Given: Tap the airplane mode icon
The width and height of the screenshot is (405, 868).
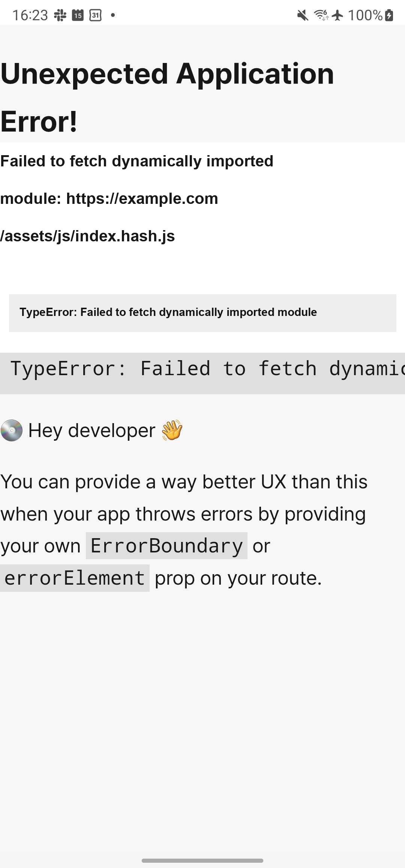Looking at the screenshot, I should click(337, 15).
